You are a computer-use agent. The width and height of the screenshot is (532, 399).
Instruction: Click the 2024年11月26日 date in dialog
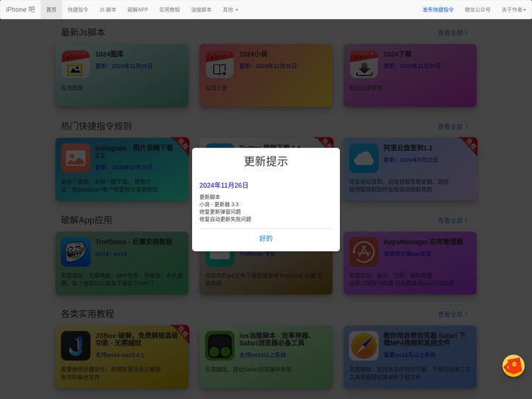(x=224, y=185)
